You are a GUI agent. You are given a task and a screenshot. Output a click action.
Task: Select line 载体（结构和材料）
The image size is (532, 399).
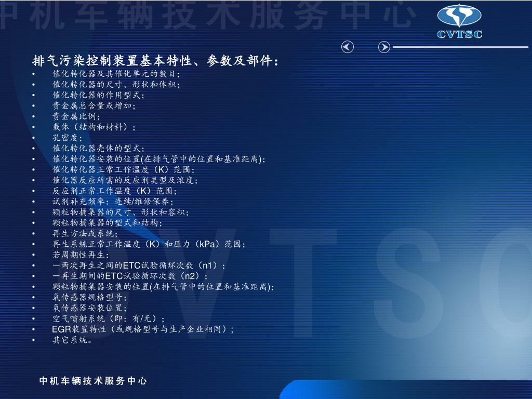[x=94, y=127]
